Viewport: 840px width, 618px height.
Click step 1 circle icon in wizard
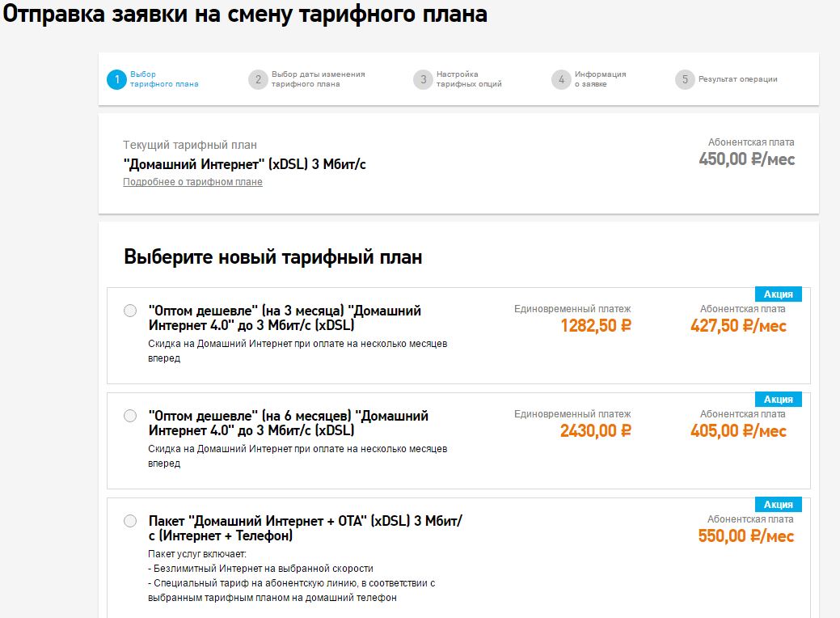[116, 79]
